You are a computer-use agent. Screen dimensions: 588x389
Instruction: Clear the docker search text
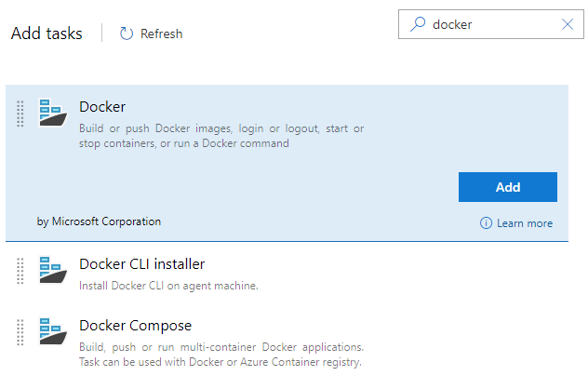pos(568,25)
